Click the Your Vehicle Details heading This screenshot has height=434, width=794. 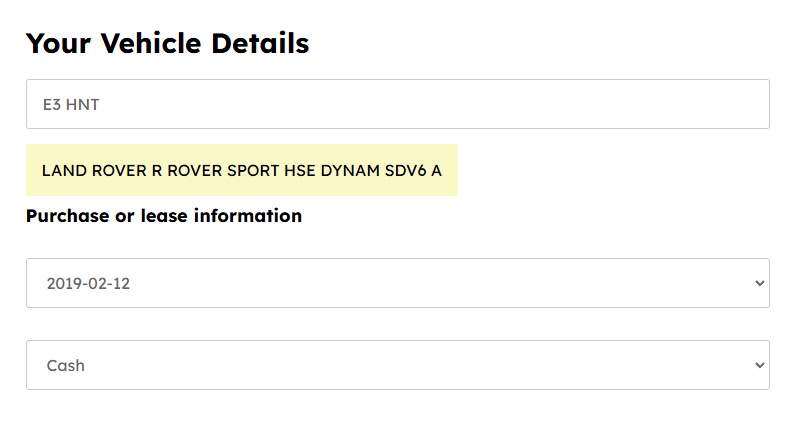click(167, 43)
